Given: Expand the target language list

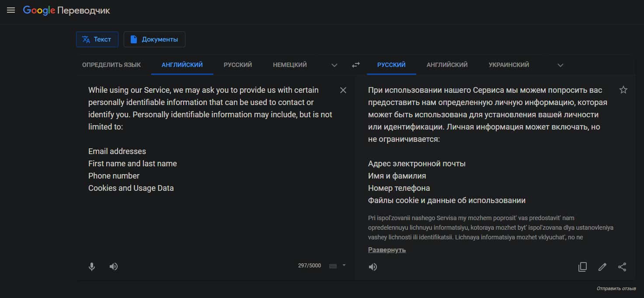Looking at the screenshot, I should (x=560, y=65).
